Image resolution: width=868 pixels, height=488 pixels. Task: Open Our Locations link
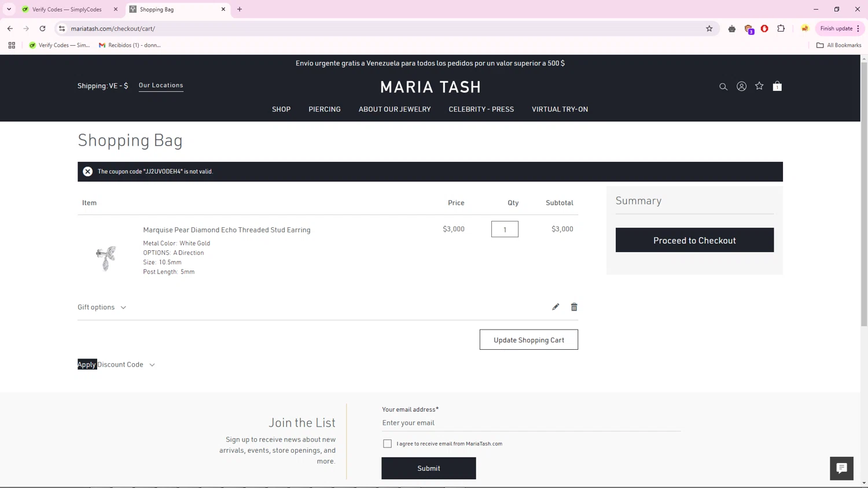161,85
